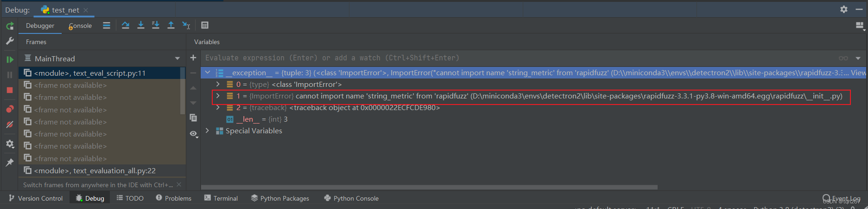The width and height of the screenshot is (868, 209).
Task: Open the Terminal tool window tab
Action: pos(221,198)
